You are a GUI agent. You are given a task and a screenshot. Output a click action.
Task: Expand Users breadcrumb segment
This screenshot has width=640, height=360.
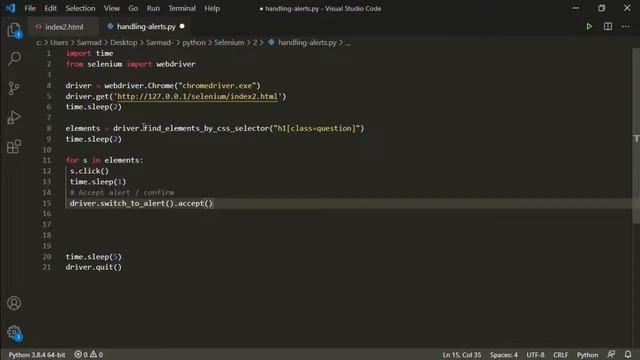(59, 42)
